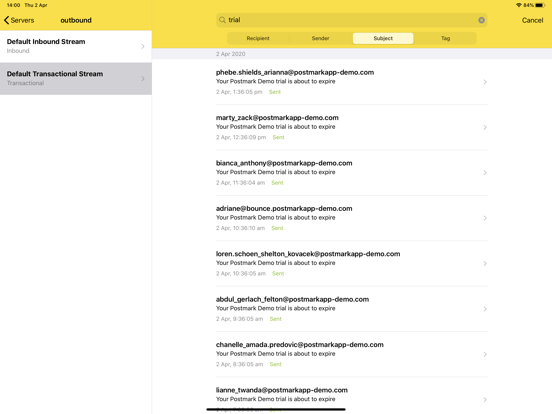Tap the home indicator bar

click(276, 409)
